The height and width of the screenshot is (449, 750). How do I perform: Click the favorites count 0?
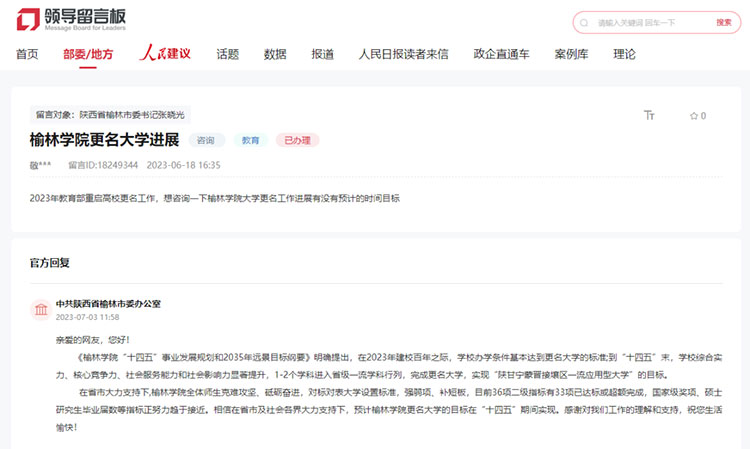[x=703, y=116]
